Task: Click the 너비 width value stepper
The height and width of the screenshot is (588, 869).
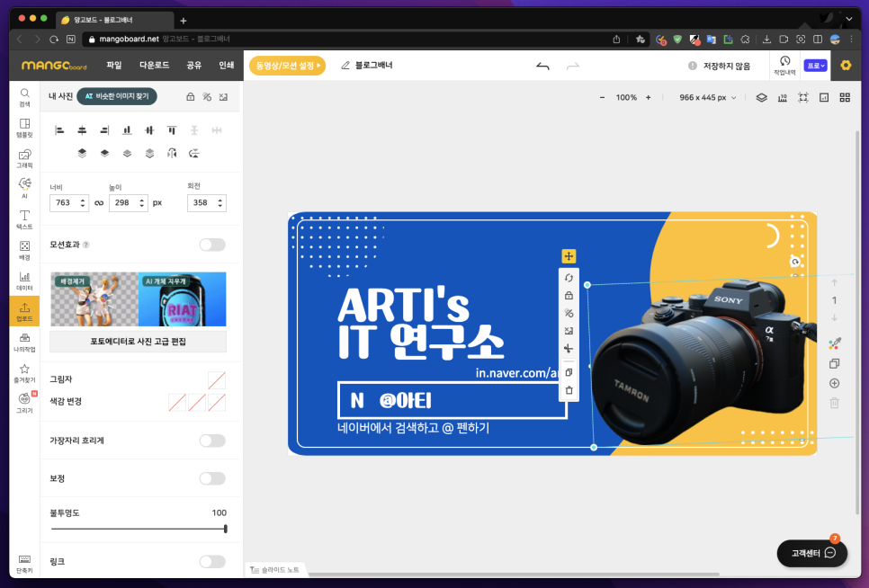Action: click(83, 203)
